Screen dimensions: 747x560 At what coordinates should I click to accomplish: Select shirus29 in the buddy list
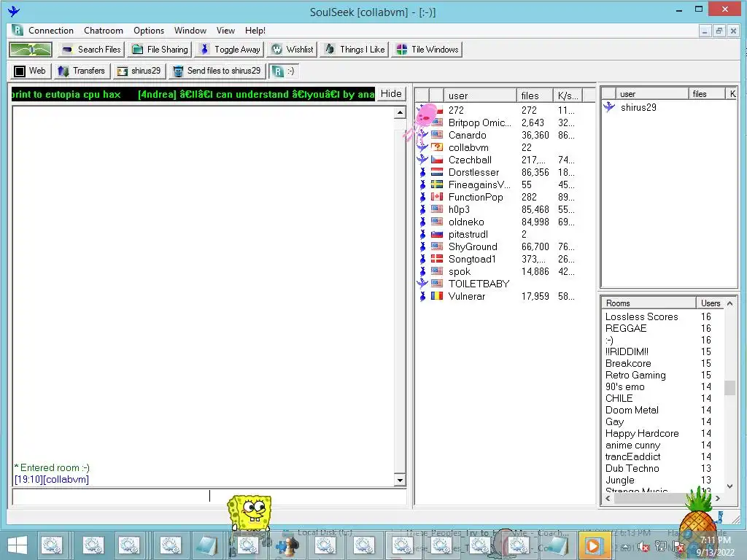point(638,108)
